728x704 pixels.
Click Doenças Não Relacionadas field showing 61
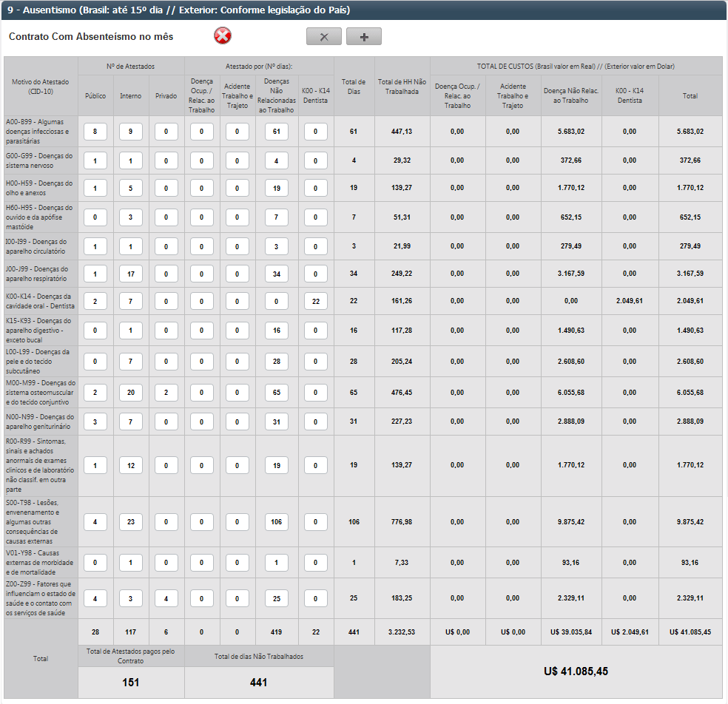click(x=277, y=132)
